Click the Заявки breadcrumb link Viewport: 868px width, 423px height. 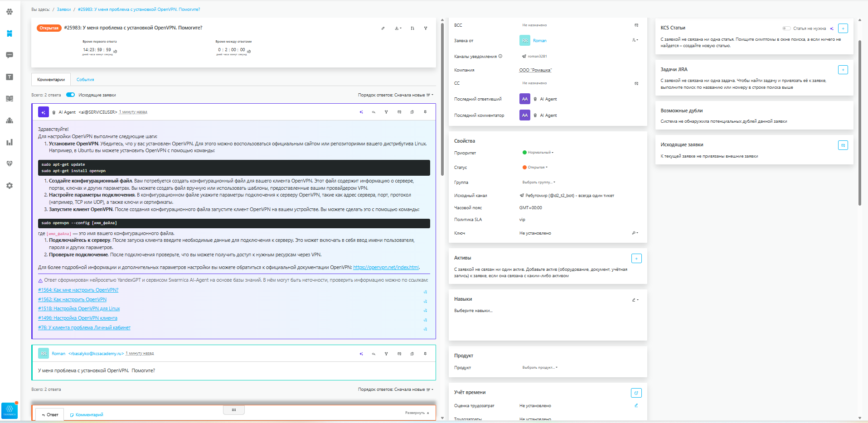click(x=64, y=10)
